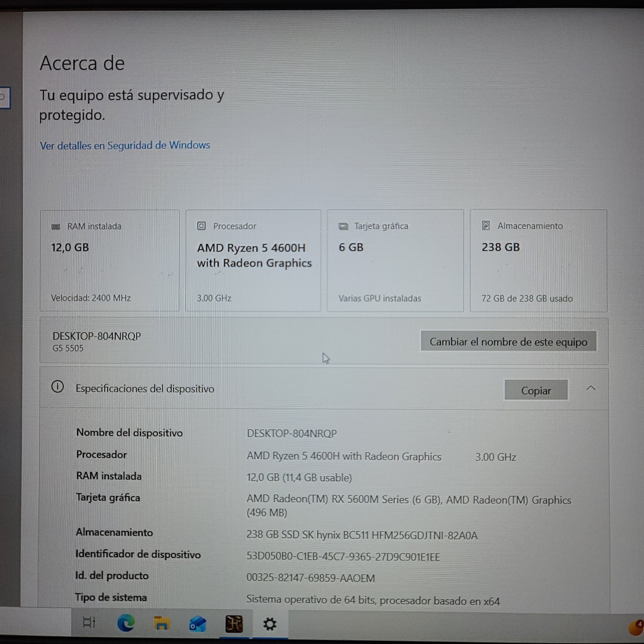
Task: Click 72 GB de 238 GB usado
Action: tap(527, 298)
